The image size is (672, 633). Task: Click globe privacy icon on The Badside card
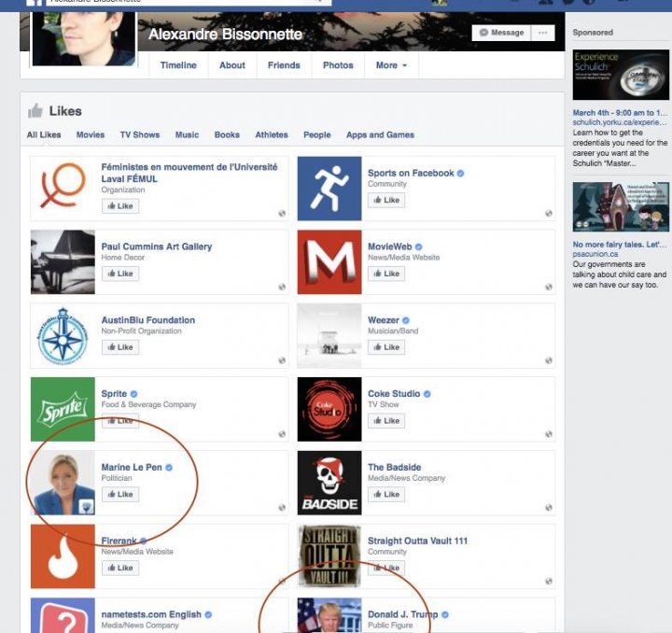point(549,508)
